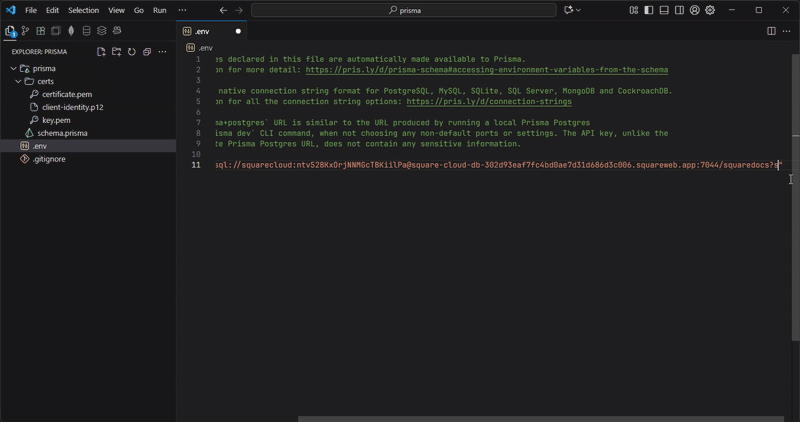The height and width of the screenshot is (422, 800).
Task: Open schema.prisma in the file tree
Action: [x=62, y=133]
